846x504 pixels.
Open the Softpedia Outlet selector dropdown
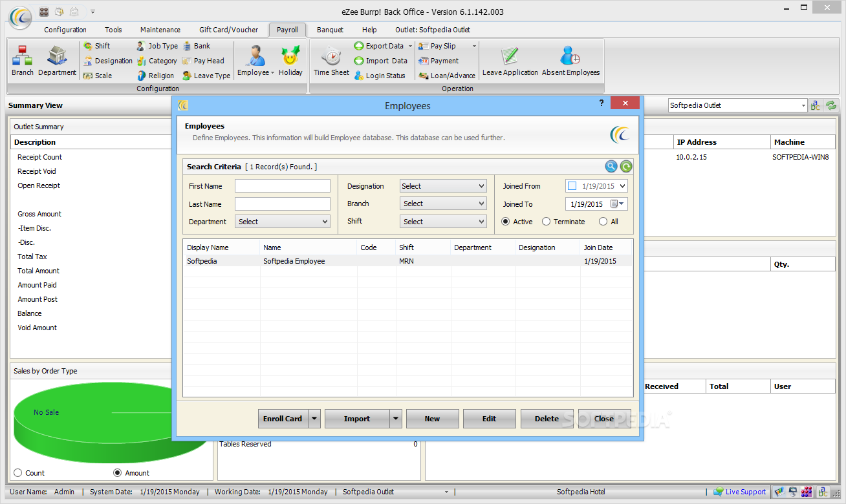803,105
